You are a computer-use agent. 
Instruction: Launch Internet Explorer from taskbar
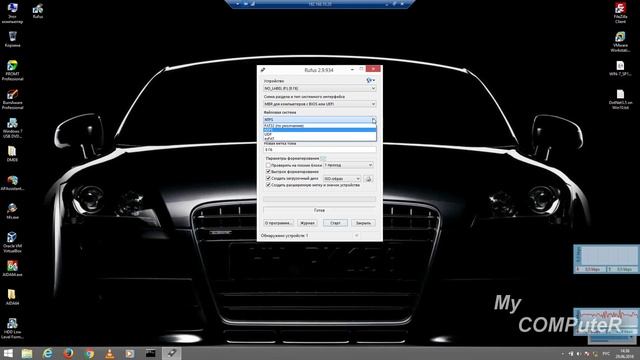coord(47,353)
